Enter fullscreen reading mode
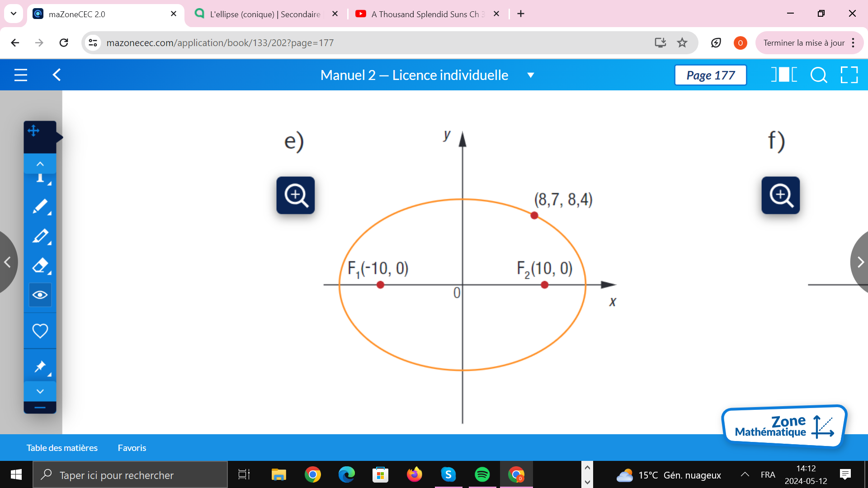 coord(849,75)
